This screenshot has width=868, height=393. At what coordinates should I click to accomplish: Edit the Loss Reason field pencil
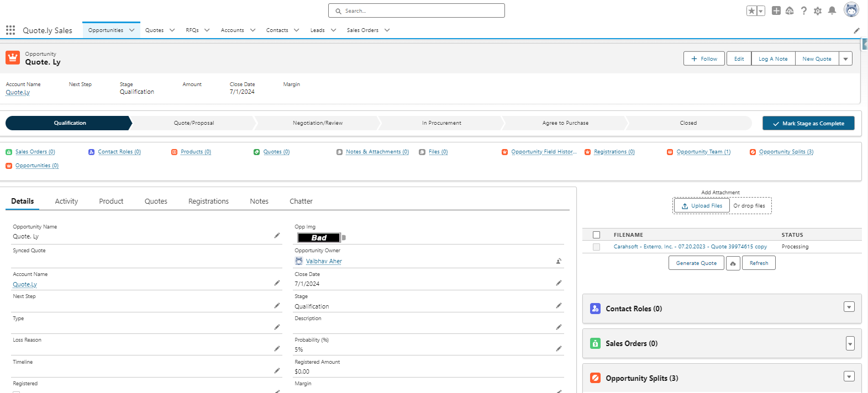(x=277, y=349)
